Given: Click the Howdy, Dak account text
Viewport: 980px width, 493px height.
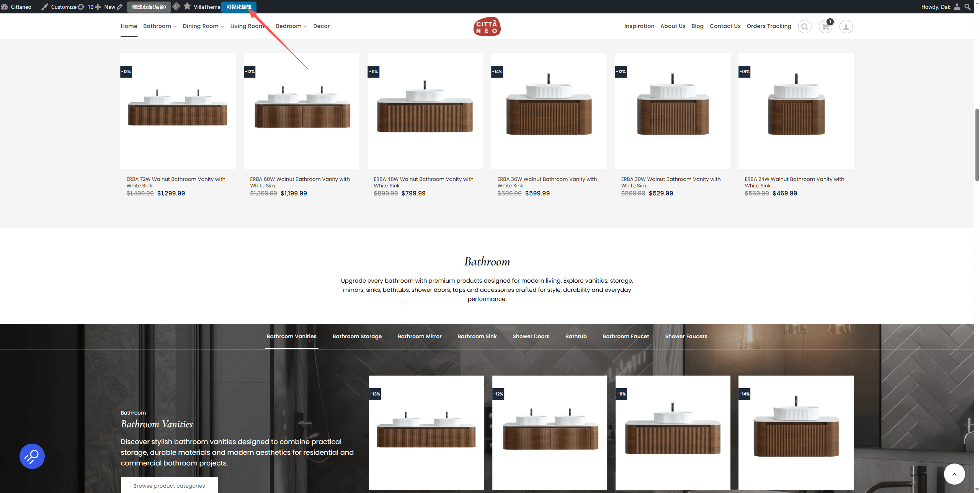Looking at the screenshot, I should click(x=936, y=7).
